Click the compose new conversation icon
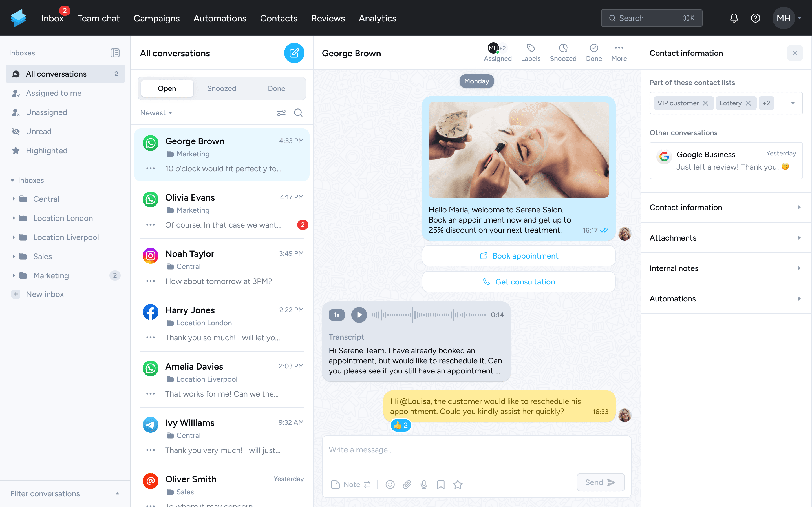 click(294, 53)
